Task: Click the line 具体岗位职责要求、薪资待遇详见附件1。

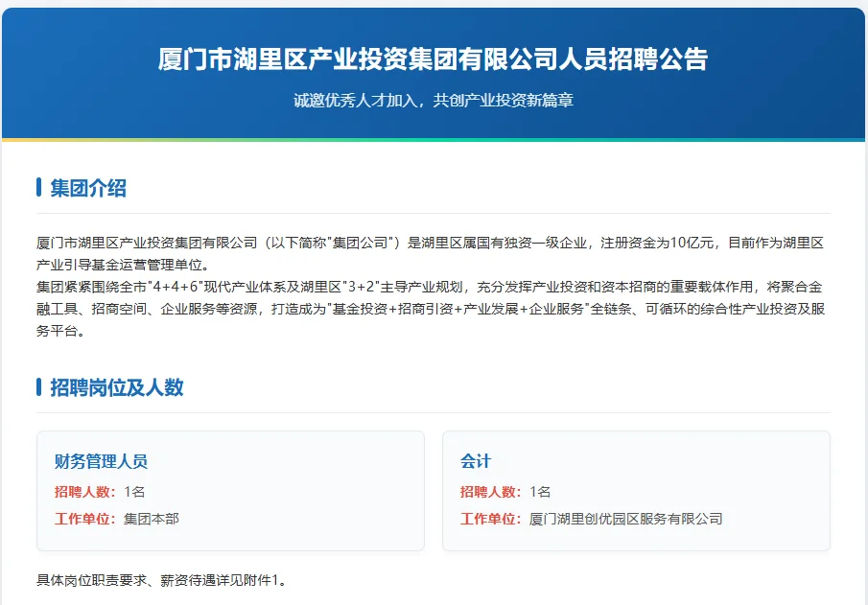Action: tap(162, 580)
